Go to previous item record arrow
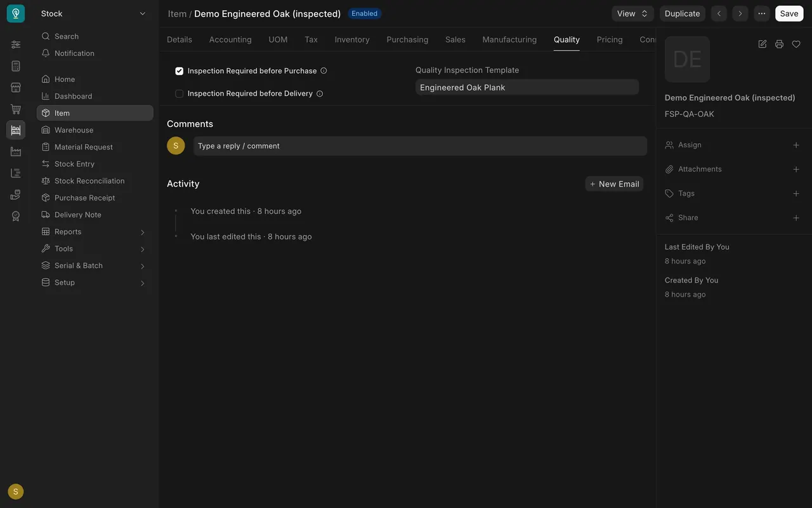 [x=719, y=13]
